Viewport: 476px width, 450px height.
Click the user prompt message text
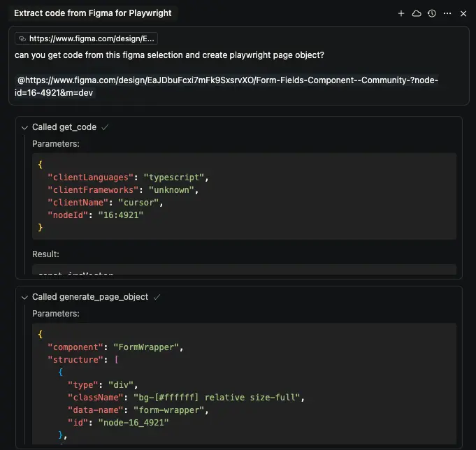[169, 55]
